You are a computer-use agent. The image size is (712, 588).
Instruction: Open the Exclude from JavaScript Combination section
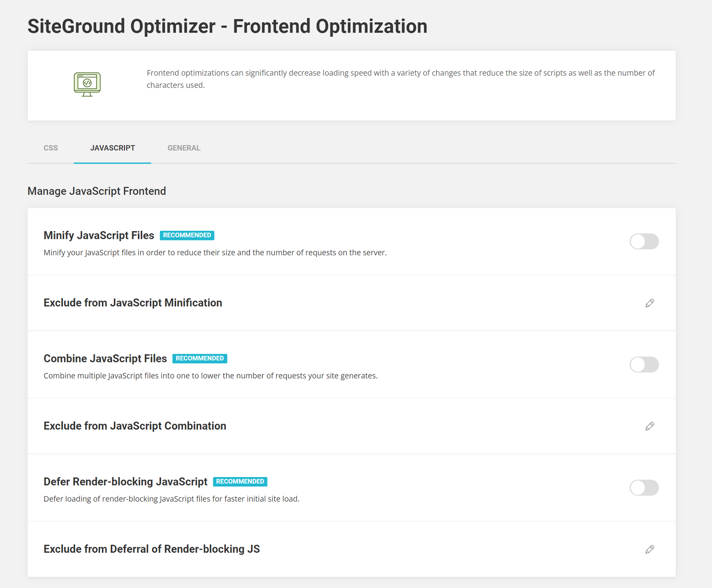click(x=135, y=426)
